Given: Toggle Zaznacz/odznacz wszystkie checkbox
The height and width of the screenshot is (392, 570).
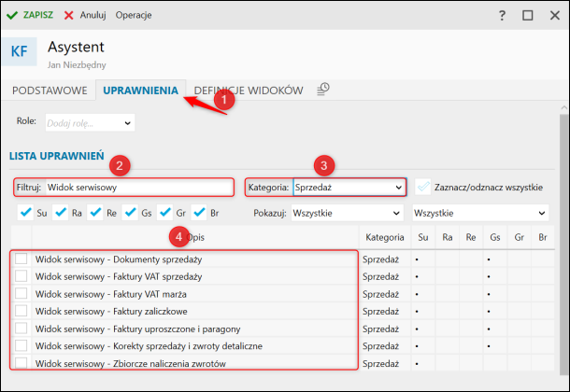Looking at the screenshot, I should (x=423, y=187).
